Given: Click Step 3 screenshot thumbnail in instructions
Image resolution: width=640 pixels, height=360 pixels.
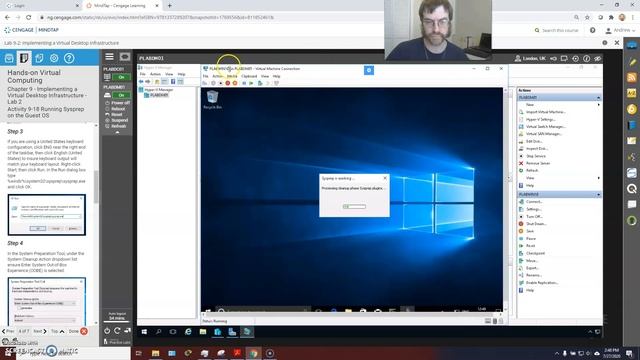Looking at the screenshot, I should coord(47,215).
